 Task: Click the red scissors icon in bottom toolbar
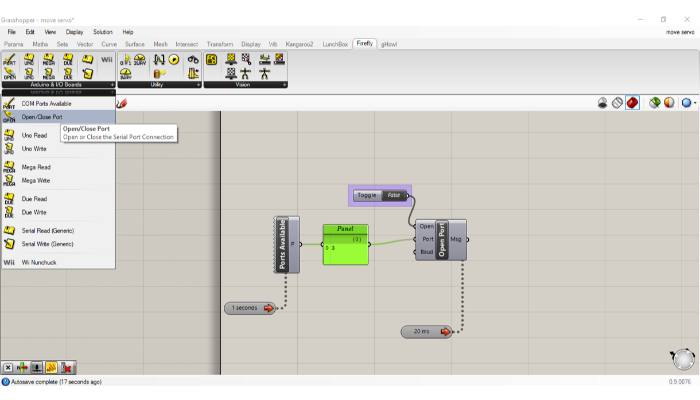click(x=67, y=368)
